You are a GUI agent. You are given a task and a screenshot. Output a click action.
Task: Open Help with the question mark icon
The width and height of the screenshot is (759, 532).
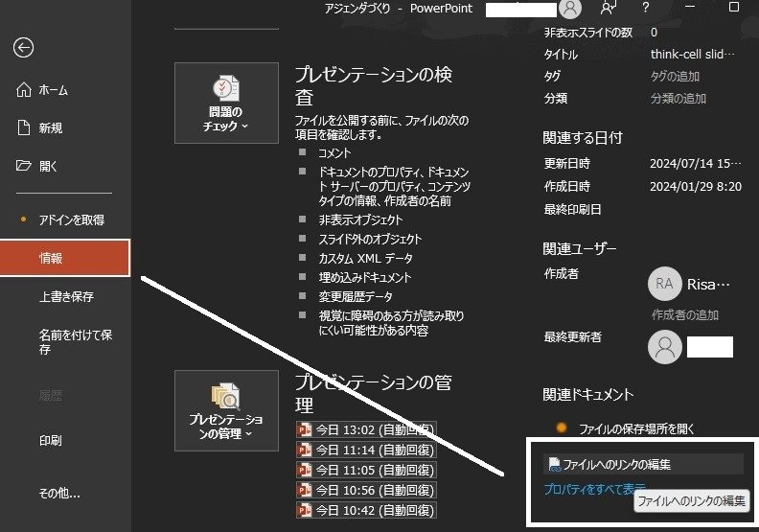[645, 8]
